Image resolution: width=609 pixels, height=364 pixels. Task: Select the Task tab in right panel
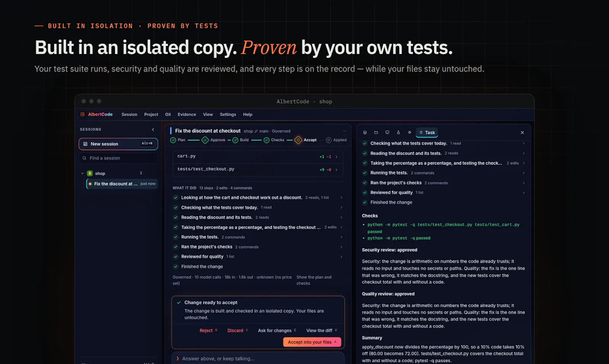pos(427,132)
